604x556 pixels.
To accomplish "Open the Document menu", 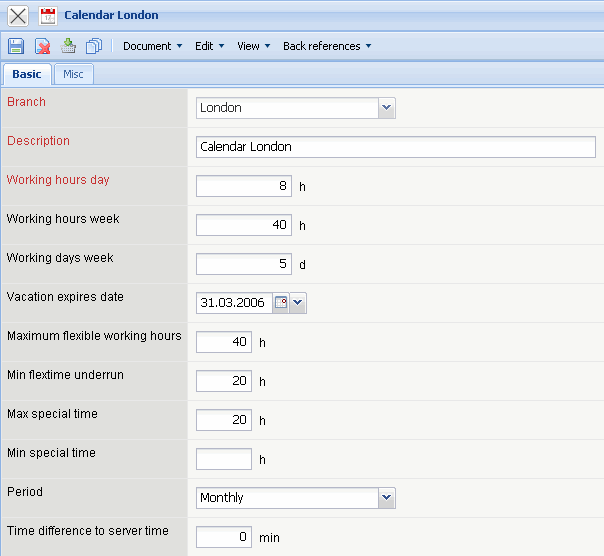I will click(x=152, y=46).
